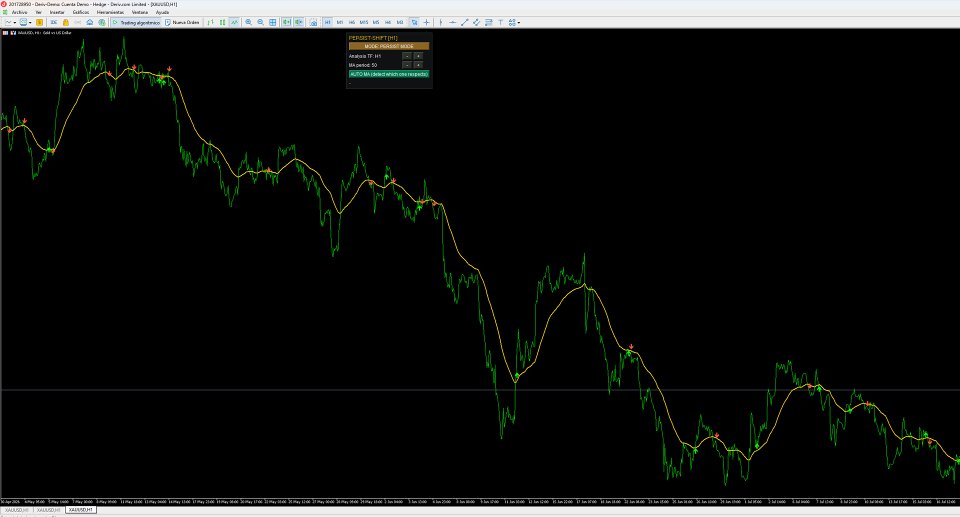
Task: Select the M15 timeframe
Action: 364,22
